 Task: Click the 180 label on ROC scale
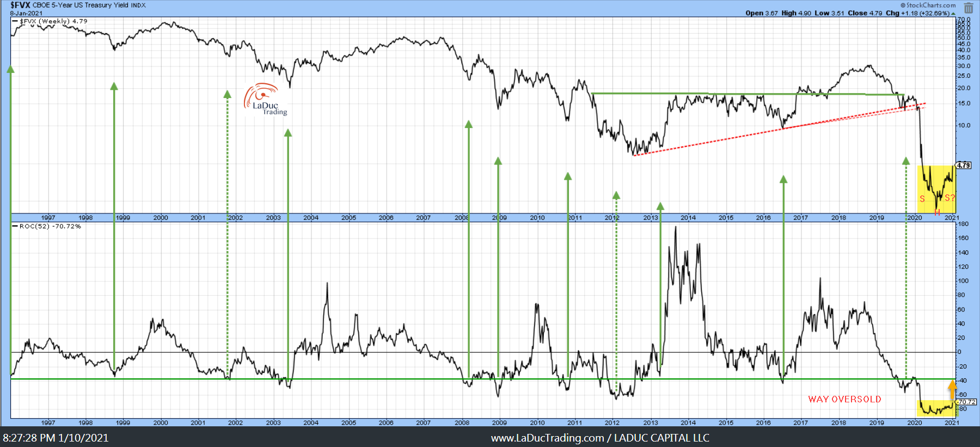963,224
